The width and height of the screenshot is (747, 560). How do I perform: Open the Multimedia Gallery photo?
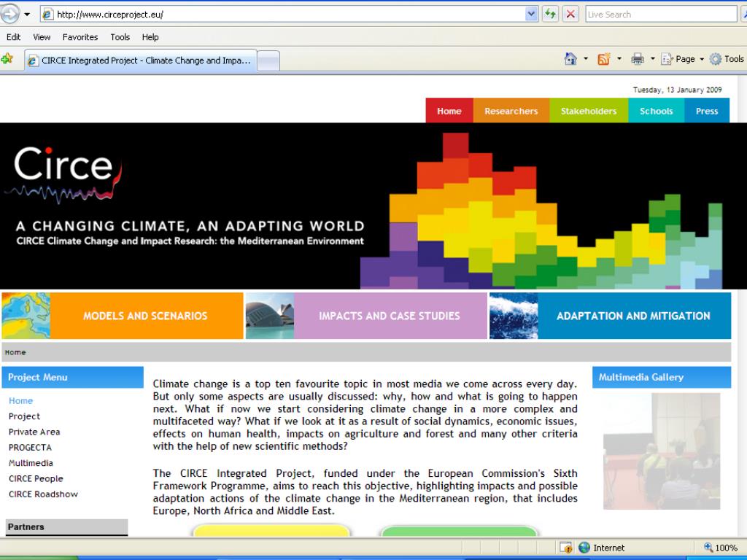click(662, 451)
